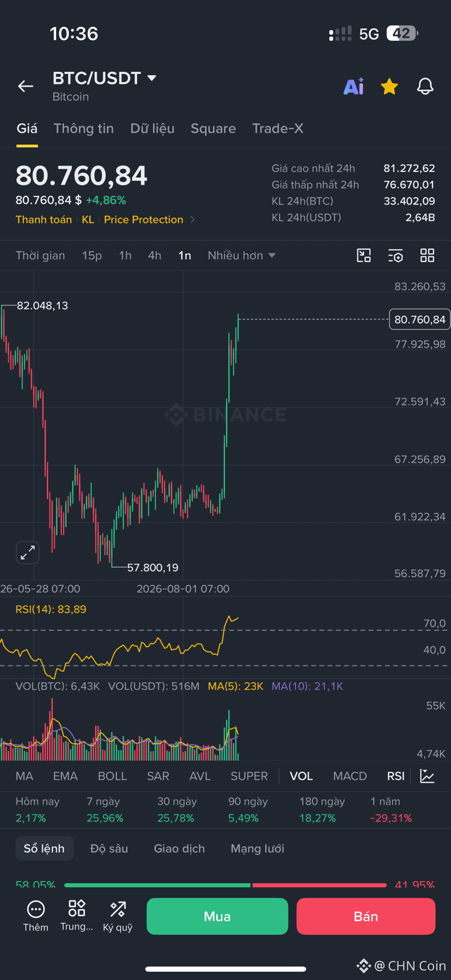Open the Trade-X tab

point(278,128)
